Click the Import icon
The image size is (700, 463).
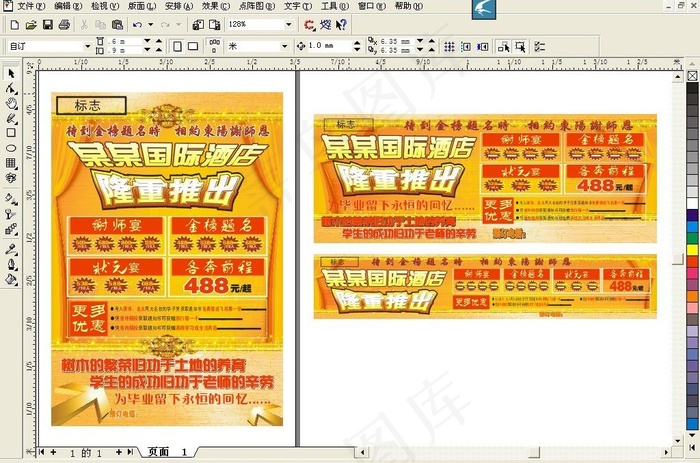[198, 25]
